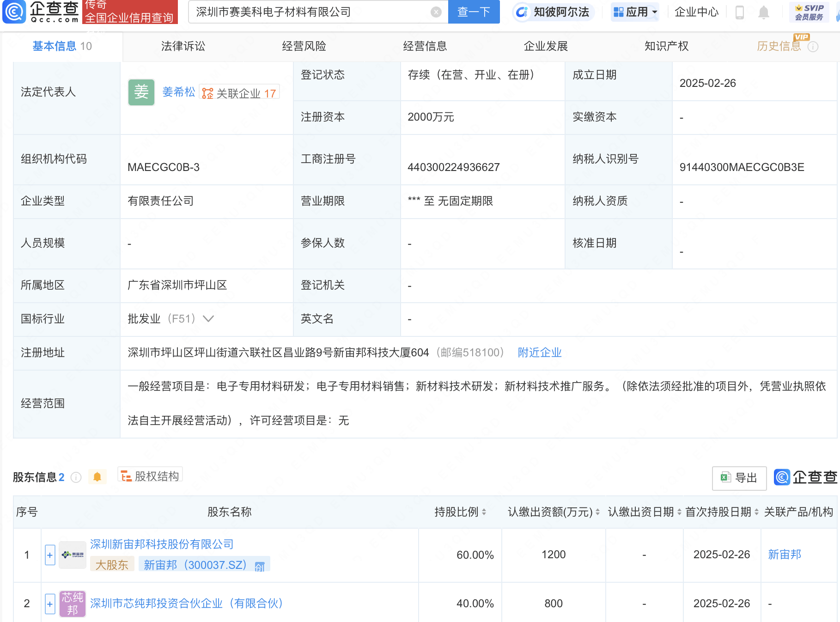Click the info icon beside 股东信息
This screenshot has width=840, height=622.
pos(76,477)
